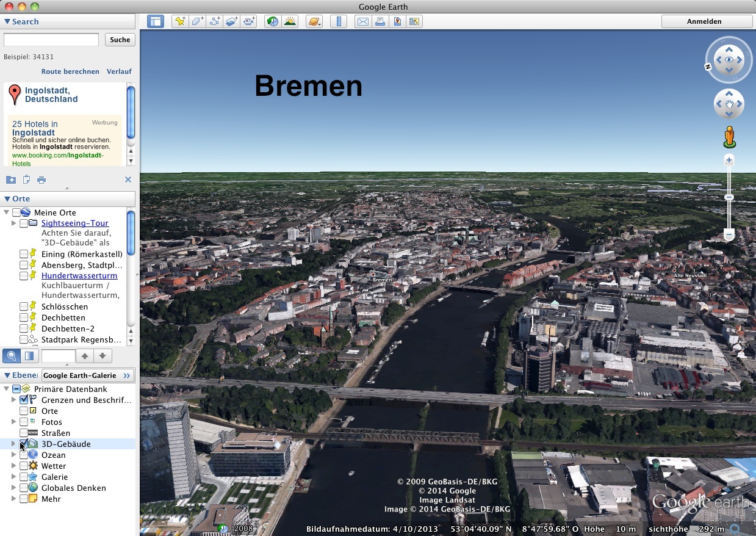
Task: Click the Print icon in the toolbar
Action: pos(380,21)
